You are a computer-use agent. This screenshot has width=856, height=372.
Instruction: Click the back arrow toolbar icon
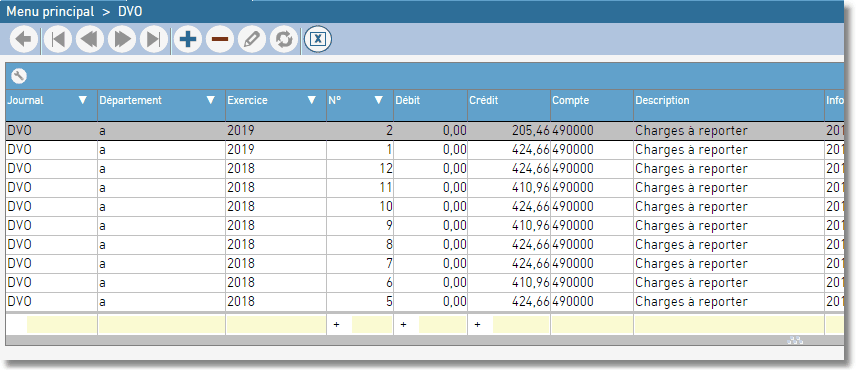tap(23, 39)
